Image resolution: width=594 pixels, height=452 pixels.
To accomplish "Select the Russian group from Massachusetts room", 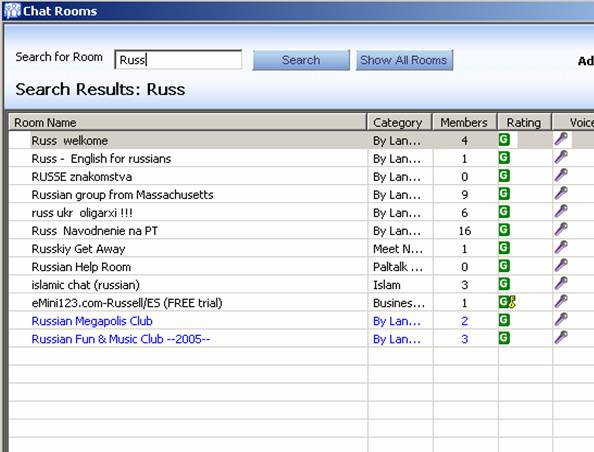I will point(122,194).
